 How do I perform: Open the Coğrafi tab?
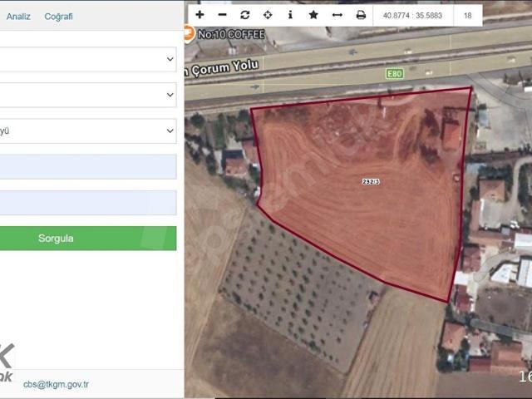click(59, 17)
